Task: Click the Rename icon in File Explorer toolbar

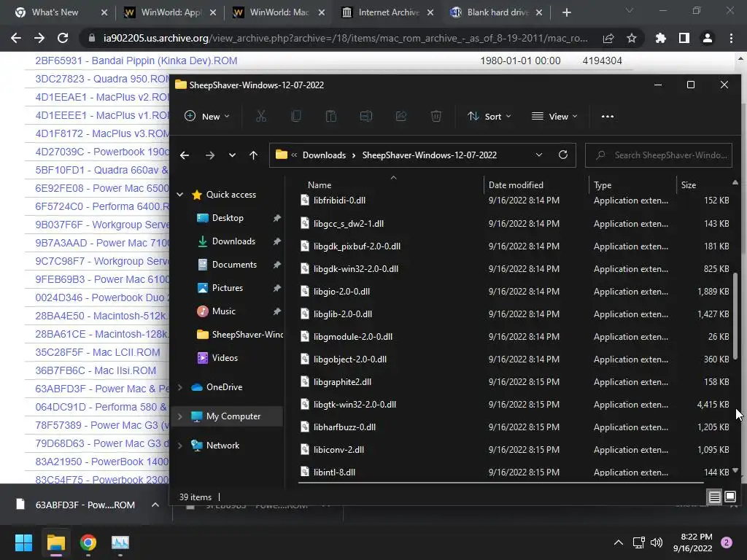Action: [x=366, y=116]
